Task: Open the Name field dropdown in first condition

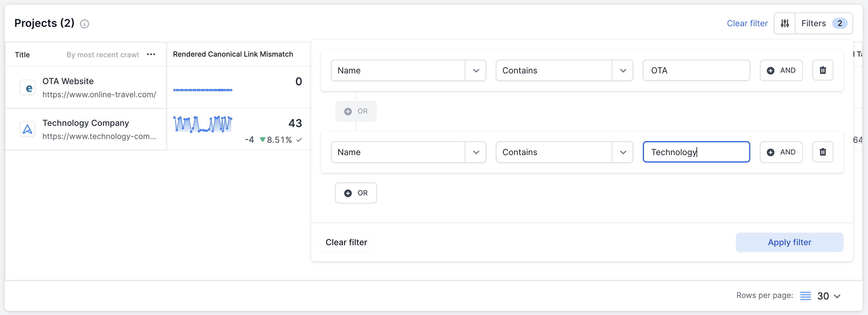Action: point(476,70)
